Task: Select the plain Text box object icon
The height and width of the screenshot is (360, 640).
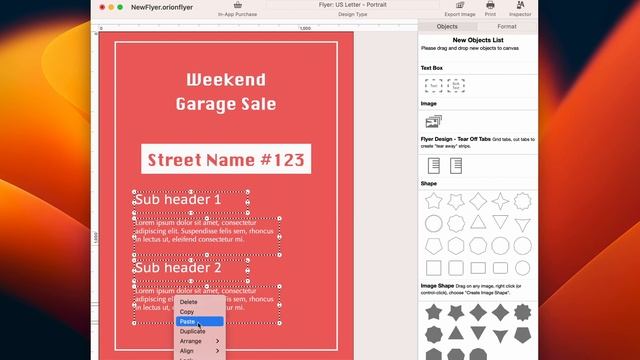Action: [433, 86]
